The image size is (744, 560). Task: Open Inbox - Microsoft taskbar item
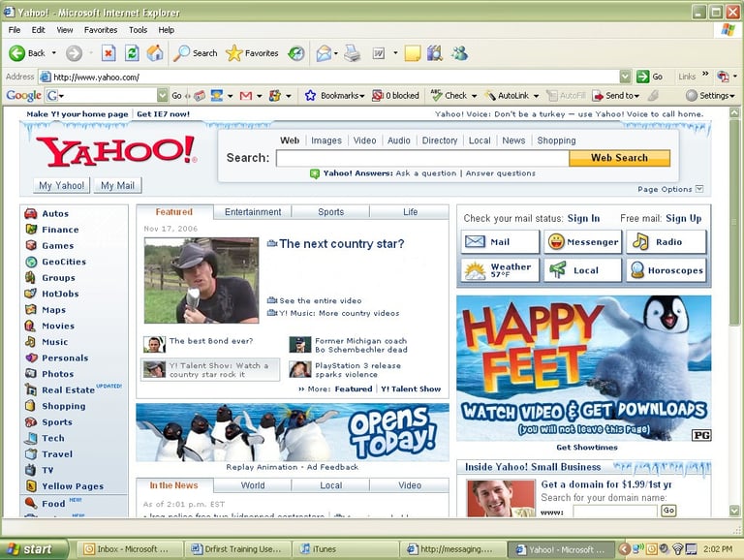pos(130,549)
